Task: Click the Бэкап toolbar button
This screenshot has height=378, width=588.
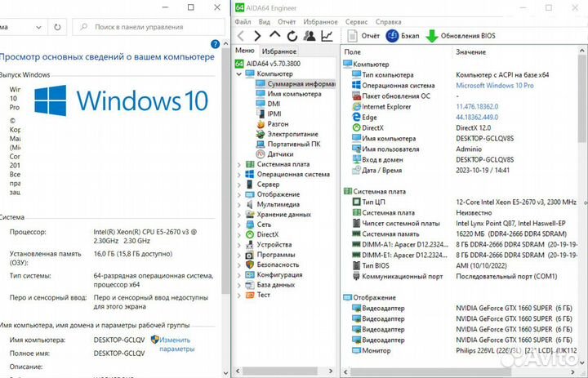Action: (x=403, y=36)
